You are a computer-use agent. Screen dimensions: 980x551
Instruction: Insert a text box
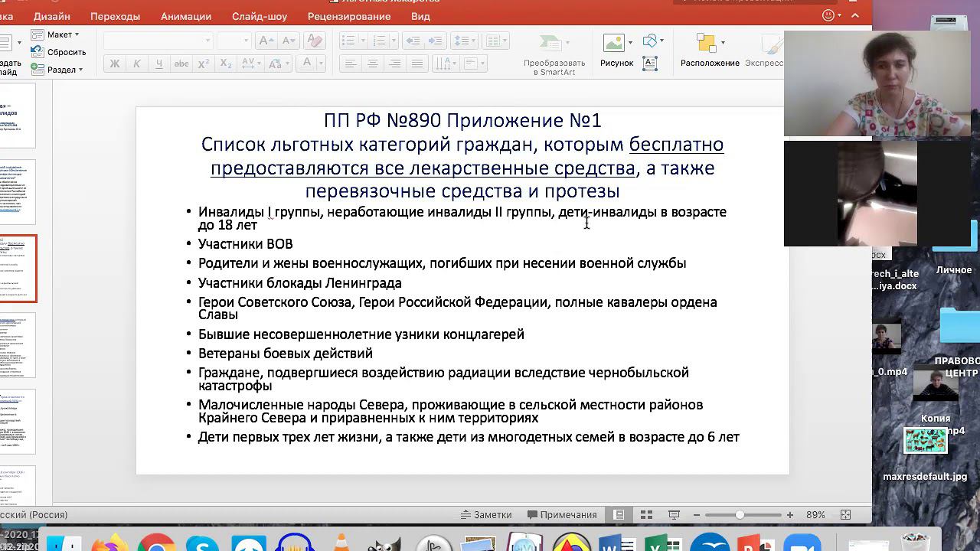[x=650, y=64]
